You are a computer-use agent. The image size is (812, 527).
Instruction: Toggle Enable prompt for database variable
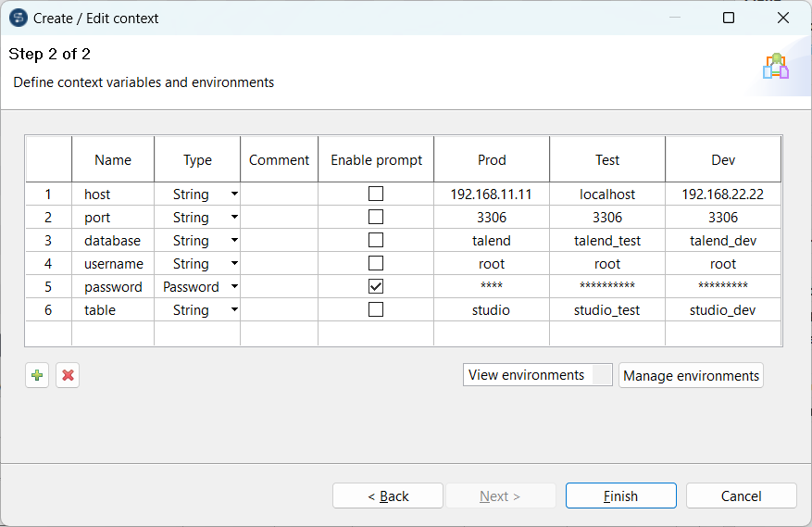coord(376,241)
